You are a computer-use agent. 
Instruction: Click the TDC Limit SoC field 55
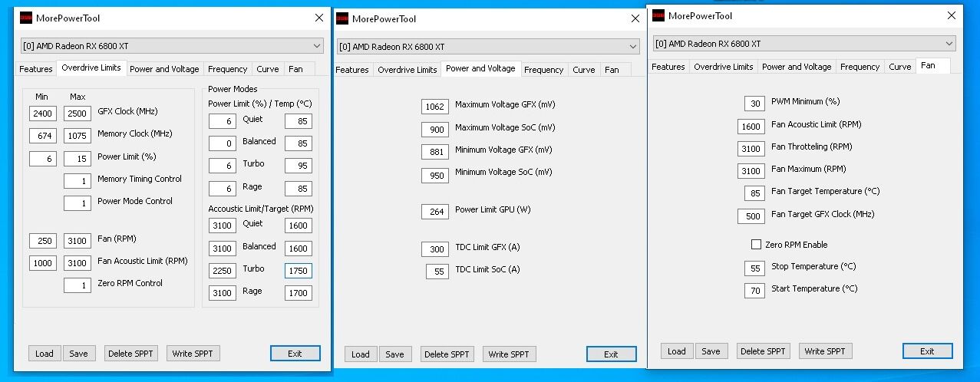(x=437, y=272)
